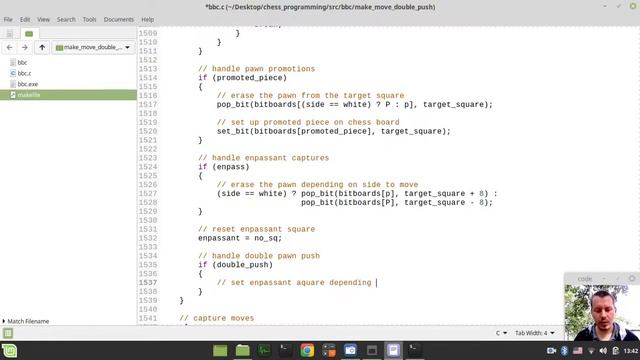640x360 pixels.
Task: Switch to the documents list side panel tab
Action: [x=9, y=33]
